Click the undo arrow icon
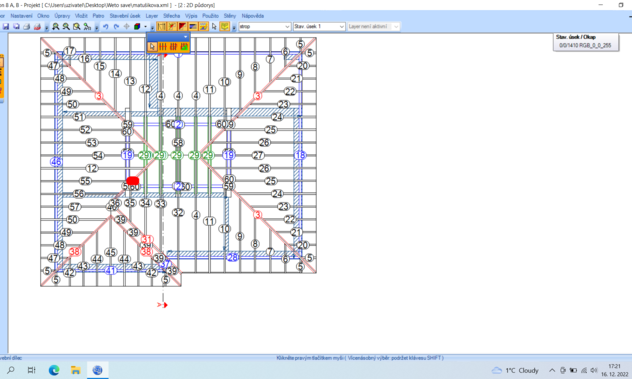 106,27
